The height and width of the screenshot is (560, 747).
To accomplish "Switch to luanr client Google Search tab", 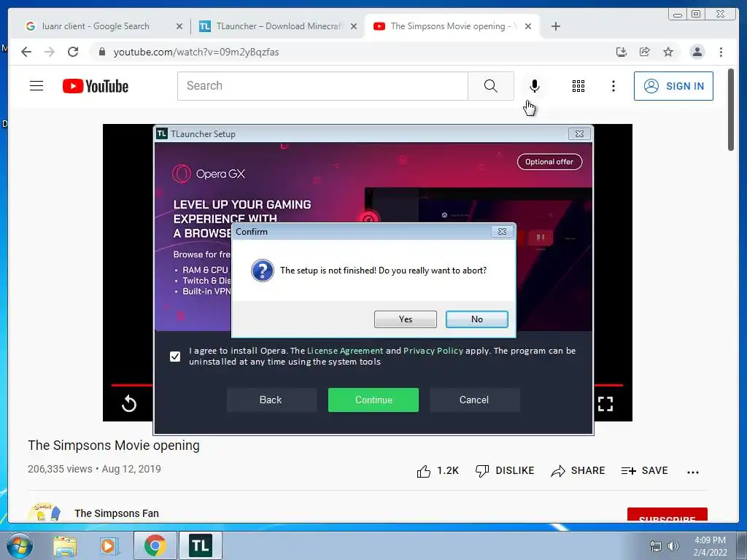I will tap(96, 26).
